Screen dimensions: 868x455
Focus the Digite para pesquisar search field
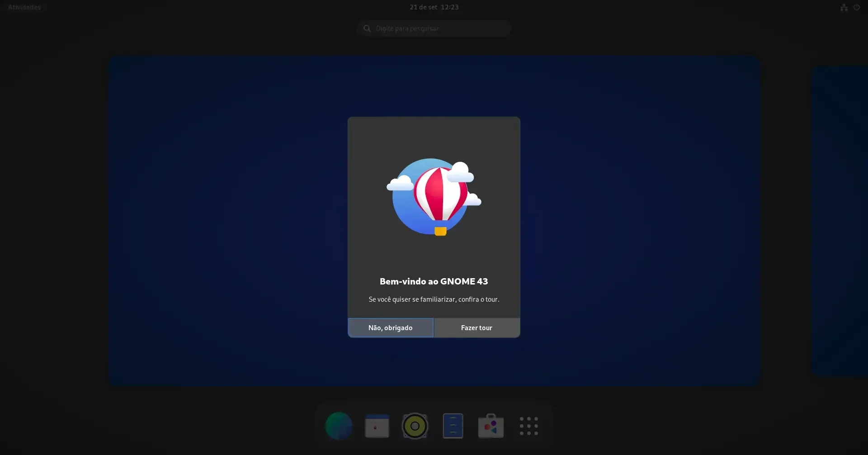434,28
